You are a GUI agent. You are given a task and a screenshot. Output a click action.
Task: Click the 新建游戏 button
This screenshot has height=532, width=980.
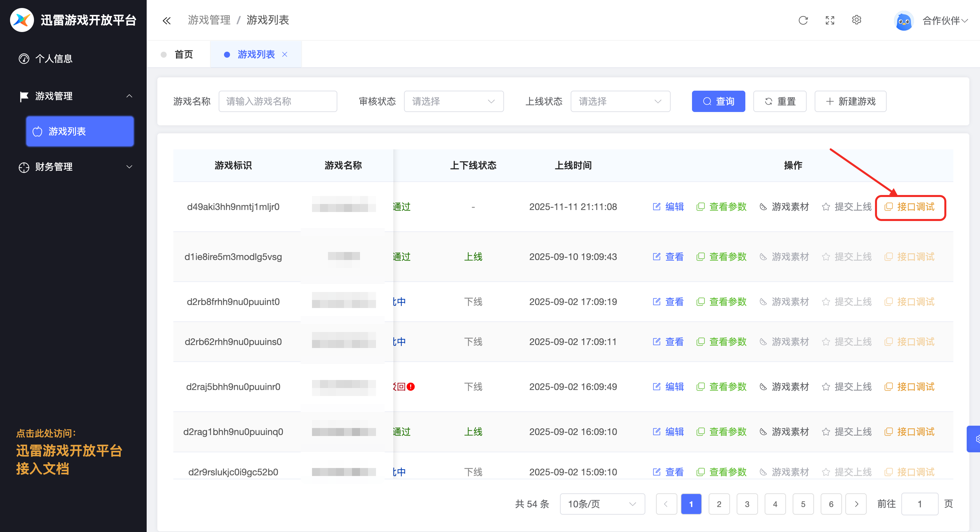click(x=850, y=101)
